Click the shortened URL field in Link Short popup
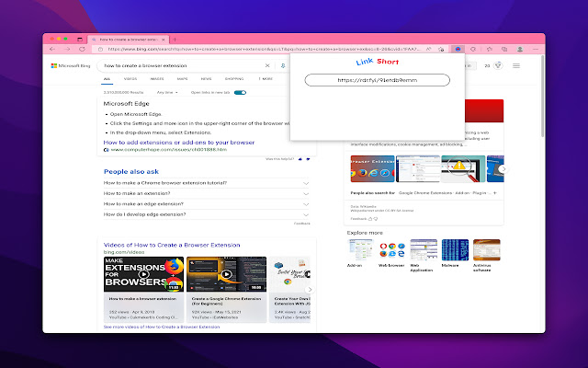This screenshot has height=368, width=588. point(377,80)
